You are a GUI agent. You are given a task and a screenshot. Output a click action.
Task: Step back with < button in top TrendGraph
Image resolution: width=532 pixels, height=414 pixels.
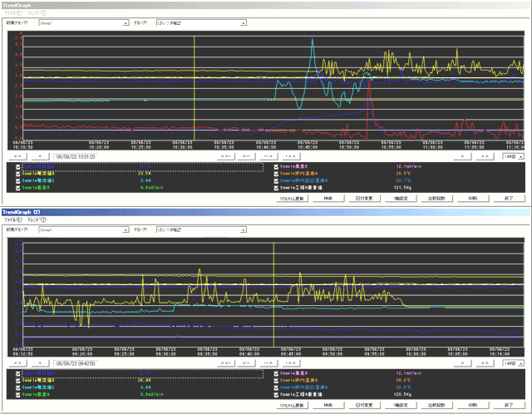click(x=40, y=156)
